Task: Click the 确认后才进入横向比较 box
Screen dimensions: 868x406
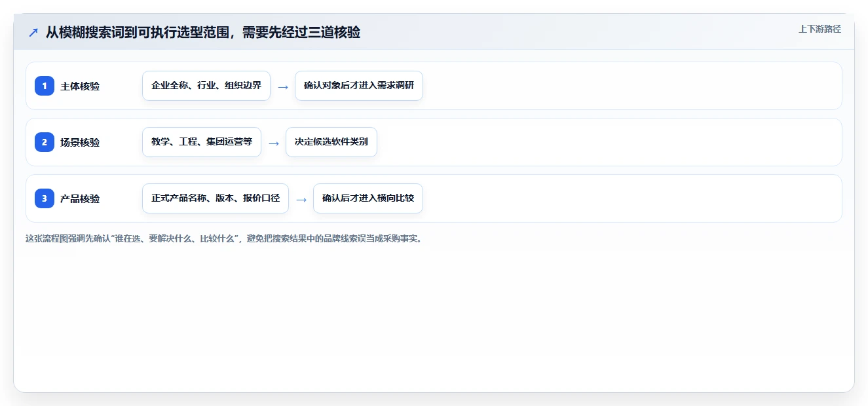Action: point(368,198)
